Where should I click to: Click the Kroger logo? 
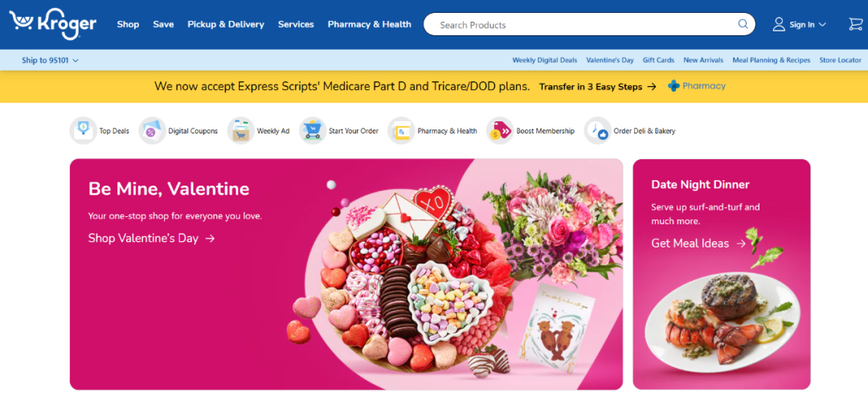coord(52,24)
